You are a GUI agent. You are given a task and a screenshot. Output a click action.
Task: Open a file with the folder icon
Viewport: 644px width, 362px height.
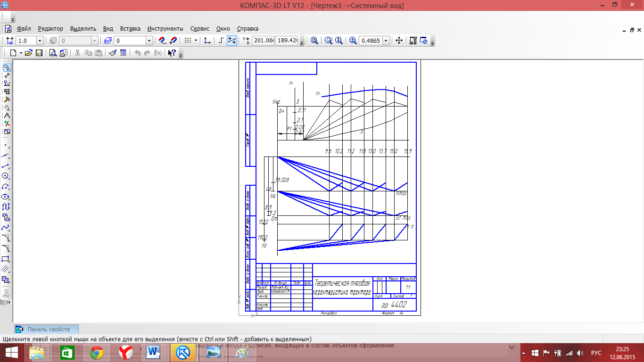pyautogui.click(x=28, y=53)
